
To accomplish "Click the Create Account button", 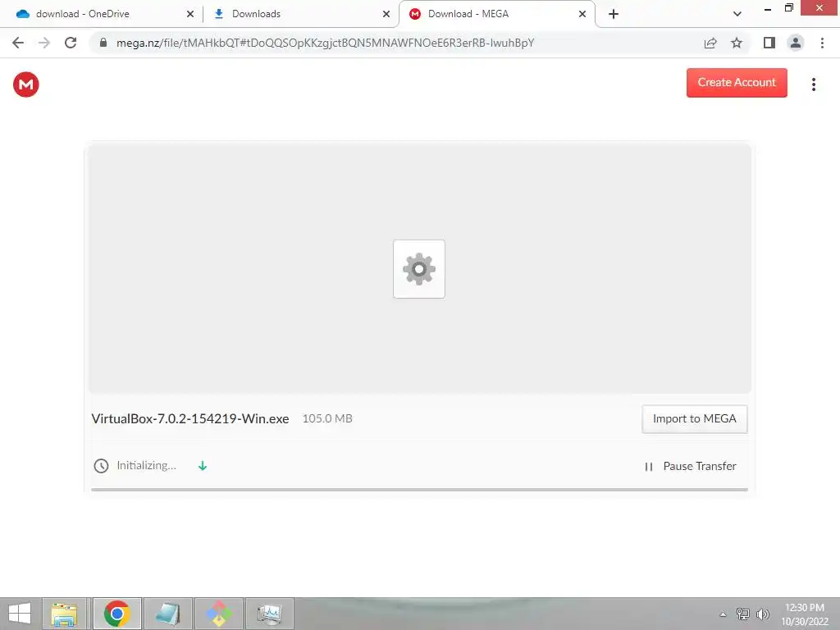I will (x=737, y=83).
